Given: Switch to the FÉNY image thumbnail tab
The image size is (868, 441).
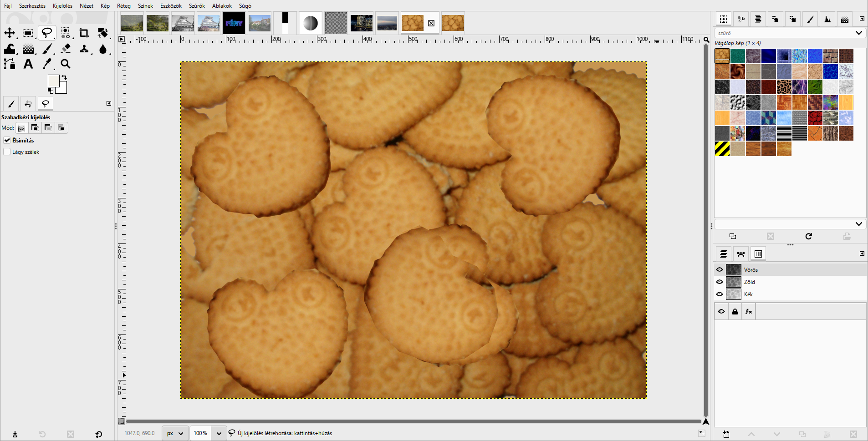Looking at the screenshot, I should 234,23.
